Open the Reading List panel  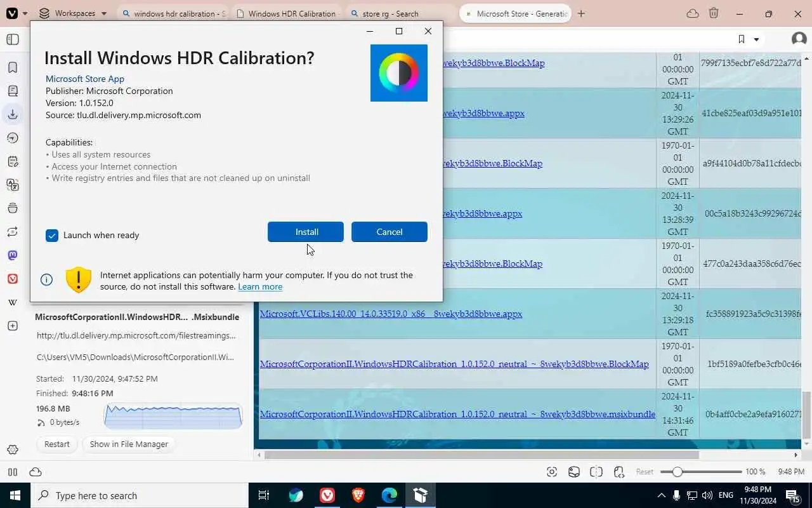click(13, 91)
